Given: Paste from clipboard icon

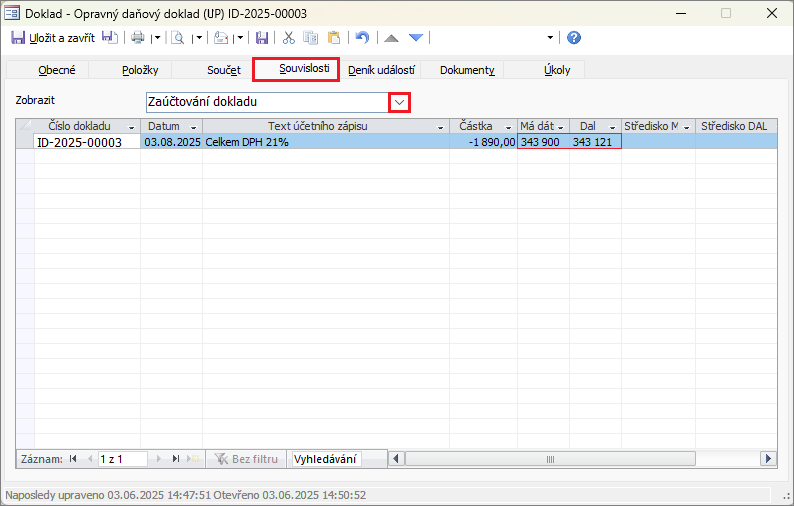Looking at the screenshot, I should point(334,37).
